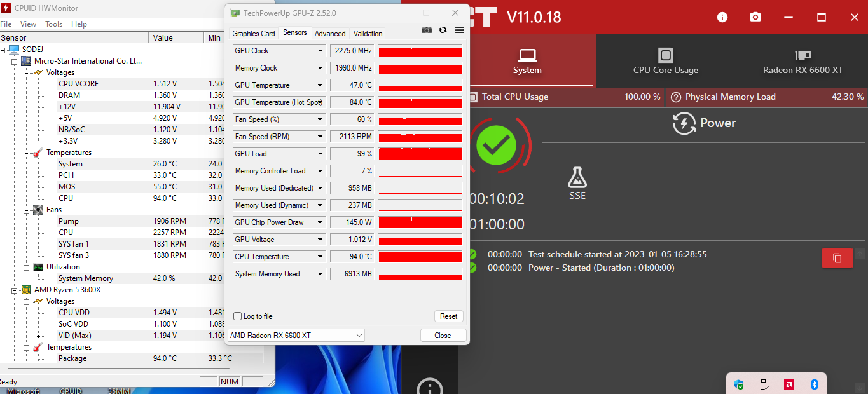
Task: Click the Power test lightning icon
Action: [x=684, y=123]
